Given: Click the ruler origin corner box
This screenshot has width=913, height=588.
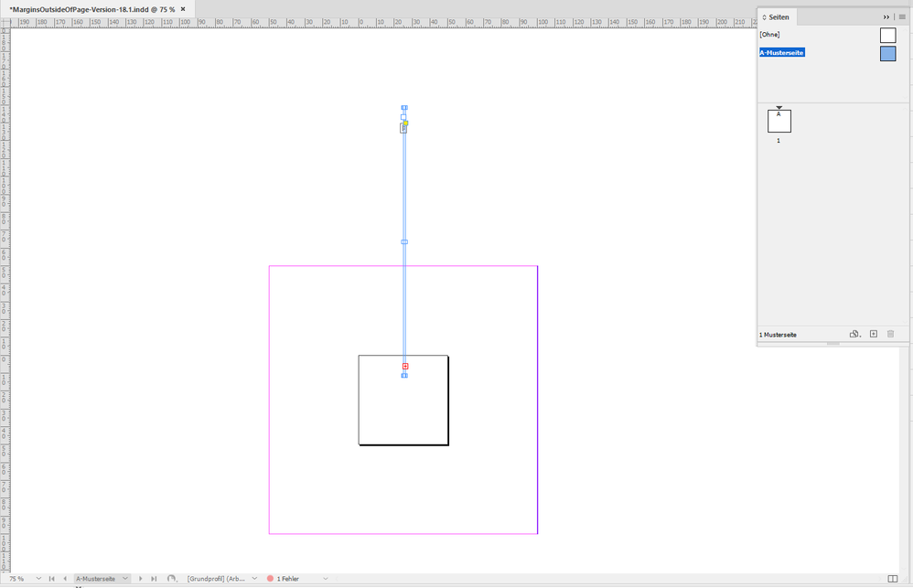Looking at the screenshot, I should [5, 22].
